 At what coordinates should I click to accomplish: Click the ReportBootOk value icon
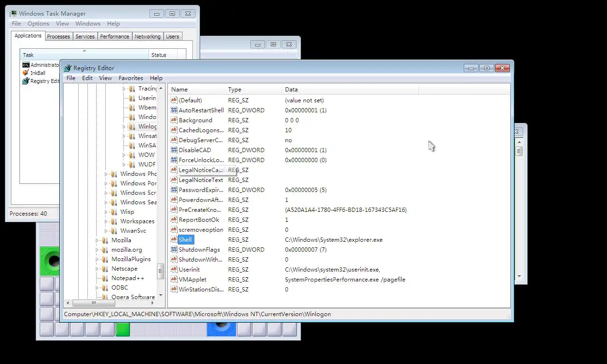point(174,219)
